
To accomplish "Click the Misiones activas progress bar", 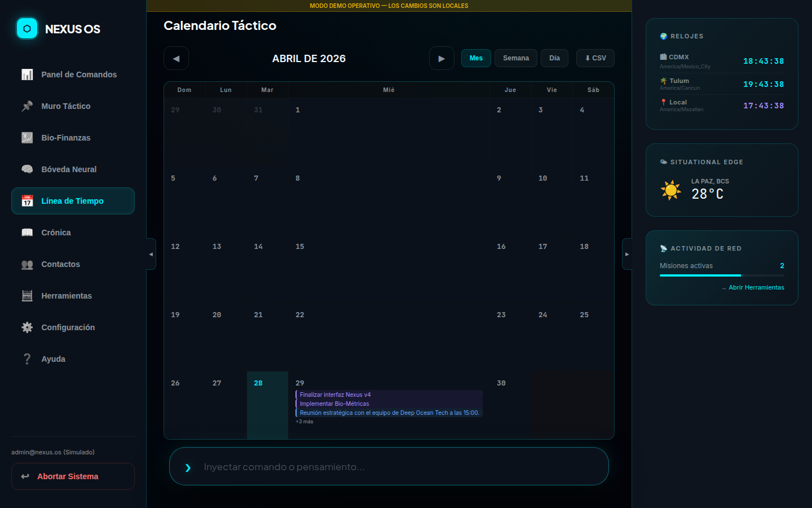I will (722, 275).
